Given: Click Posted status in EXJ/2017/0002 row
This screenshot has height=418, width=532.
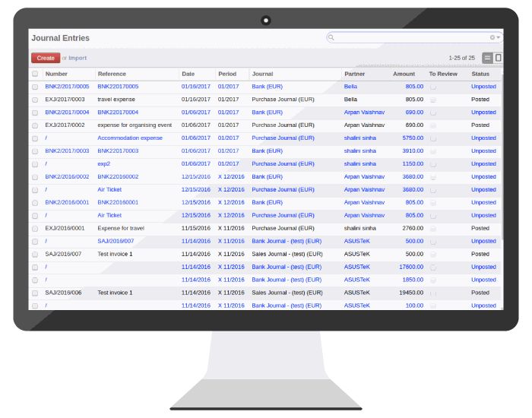Looking at the screenshot, I should pos(480,125).
